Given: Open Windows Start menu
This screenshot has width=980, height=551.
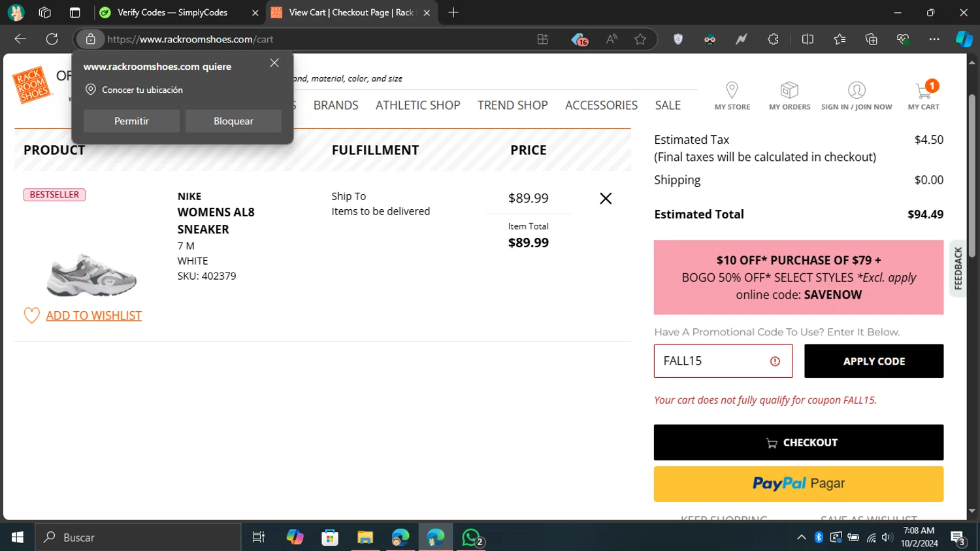Looking at the screenshot, I should 18,537.
